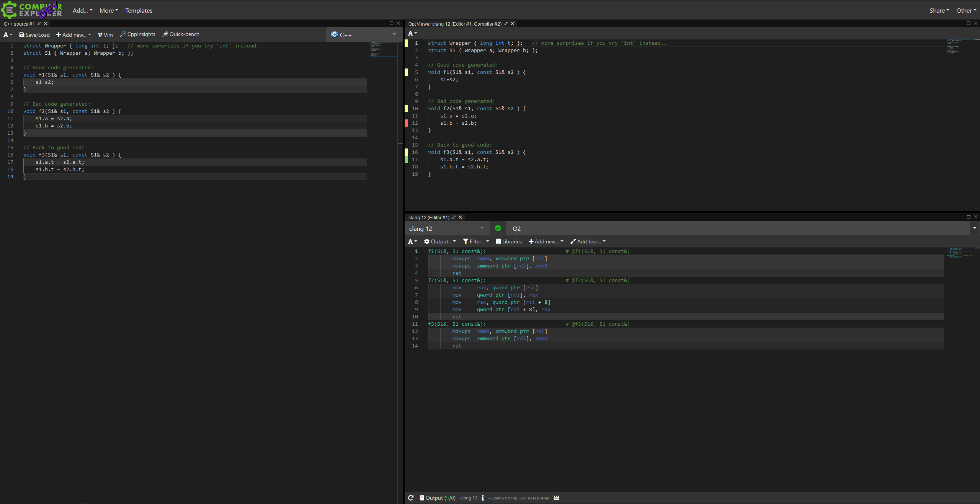Viewport: 980px width, 504px height.
Task: Open the clang 12 compiler selector
Action: 446,228
